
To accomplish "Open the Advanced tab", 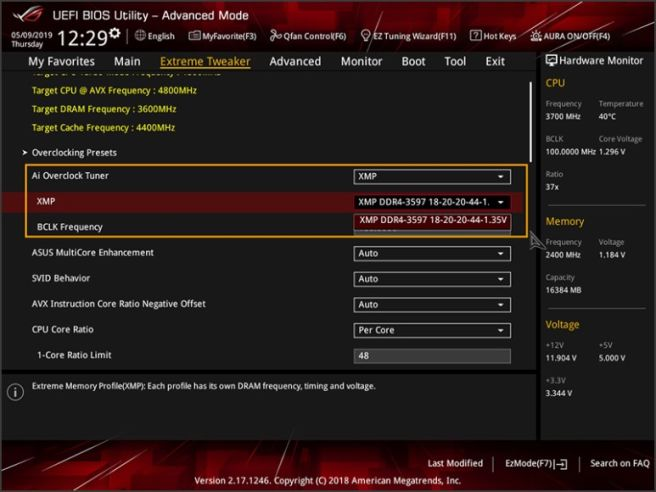I will (x=295, y=62).
